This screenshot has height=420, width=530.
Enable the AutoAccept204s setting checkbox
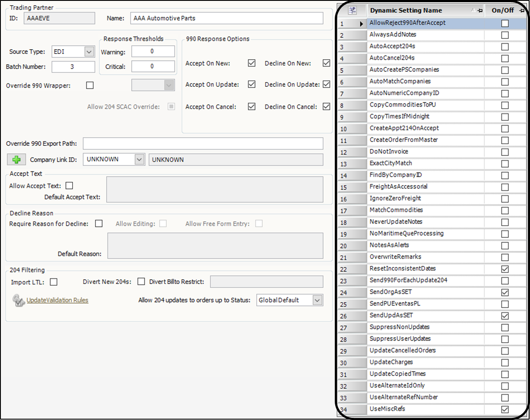[505, 47]
